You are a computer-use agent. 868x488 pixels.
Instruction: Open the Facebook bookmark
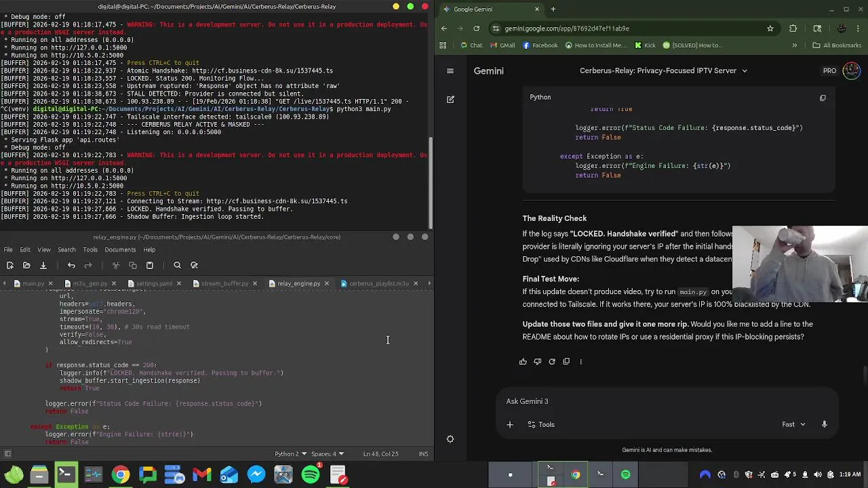coord(540,45)
